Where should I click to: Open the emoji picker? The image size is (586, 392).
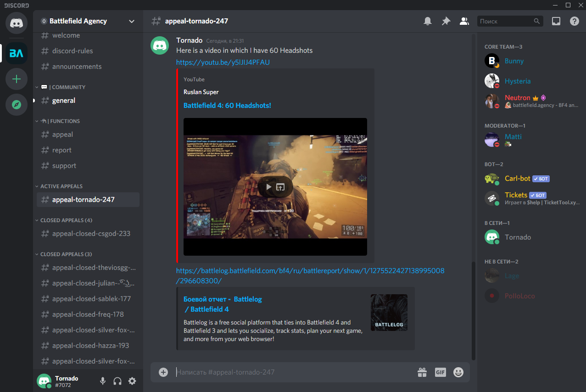(458, 372)
